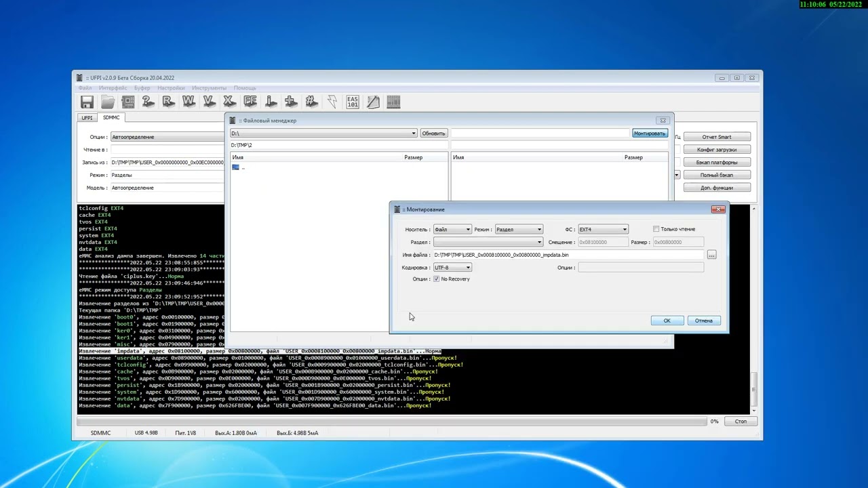Screen dimensions: 868x488
Task: Click the i chip info icon
Action: click(x=271, y=102)
